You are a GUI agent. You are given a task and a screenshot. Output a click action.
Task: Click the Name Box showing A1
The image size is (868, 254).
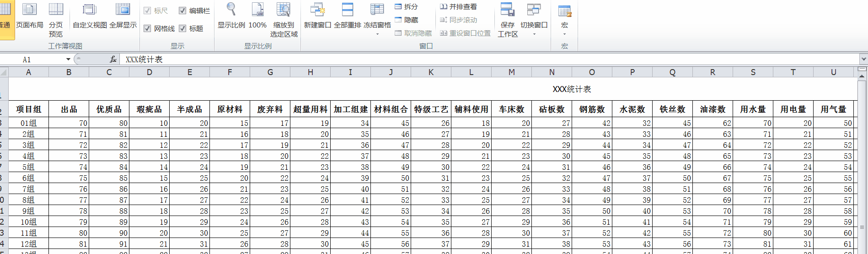32,59
